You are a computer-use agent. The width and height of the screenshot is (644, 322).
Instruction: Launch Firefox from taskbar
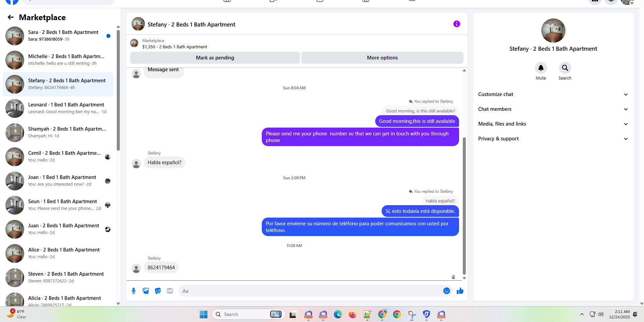point(352,314)
